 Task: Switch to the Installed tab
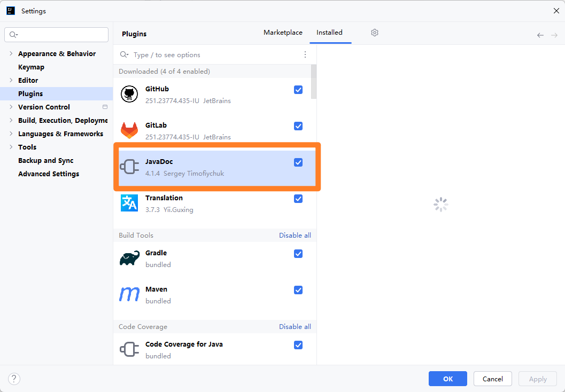click(329, 33)
